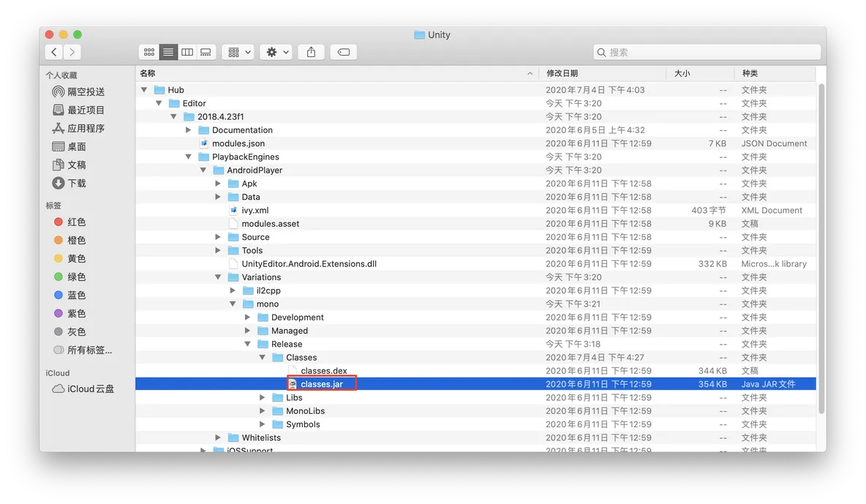This screenshot has height=504, width=866.
Task: Go forward with the right arrow button
Action: tap(72, 52)
